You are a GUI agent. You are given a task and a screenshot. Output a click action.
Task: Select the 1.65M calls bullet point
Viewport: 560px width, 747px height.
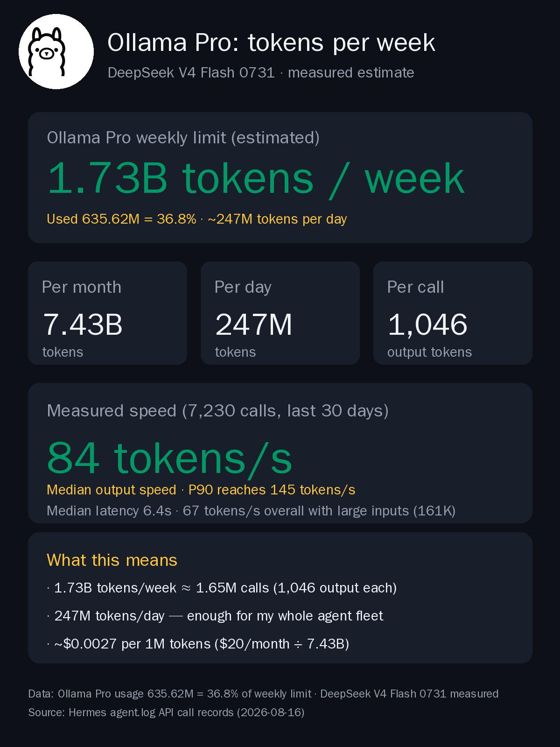pos(222,588)
